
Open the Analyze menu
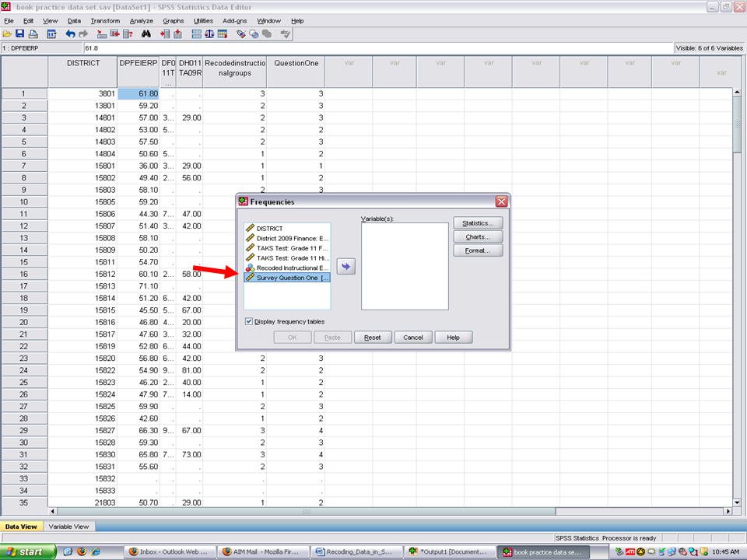tap(142, 20)
